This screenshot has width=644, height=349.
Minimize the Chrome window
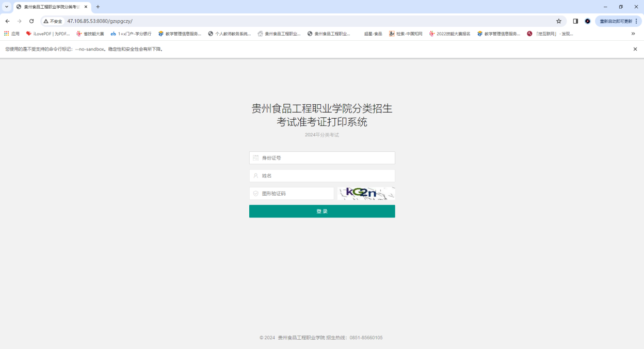point(605,7)
